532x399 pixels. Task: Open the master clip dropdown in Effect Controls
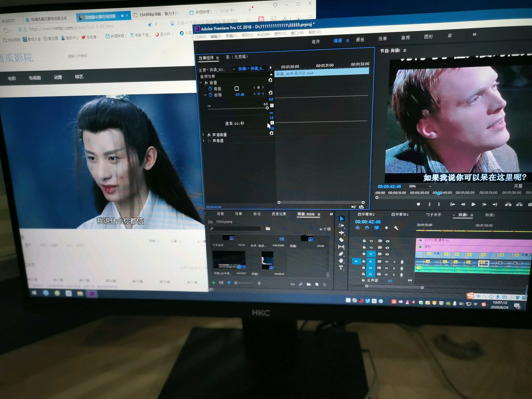tap(234, 69)
